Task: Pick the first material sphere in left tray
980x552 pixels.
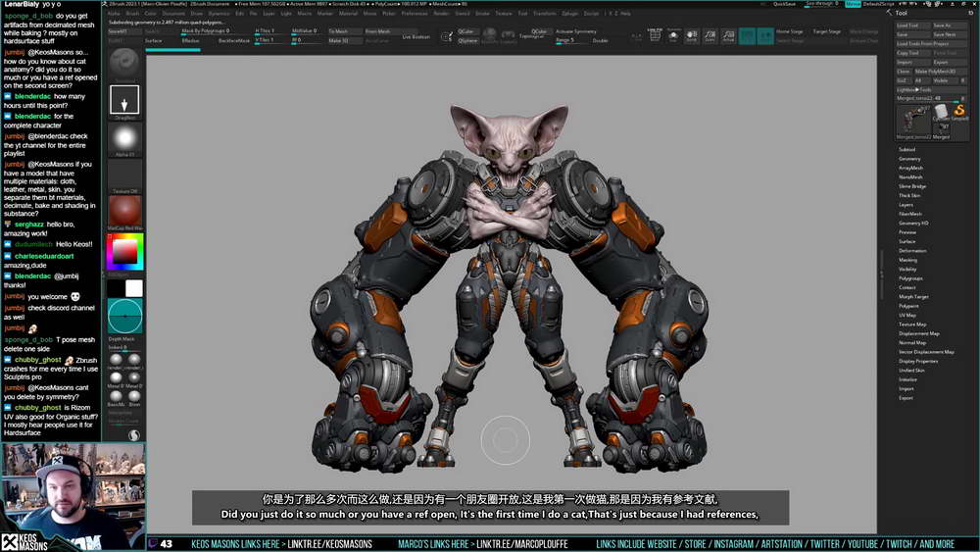Action: pos(116,360)
